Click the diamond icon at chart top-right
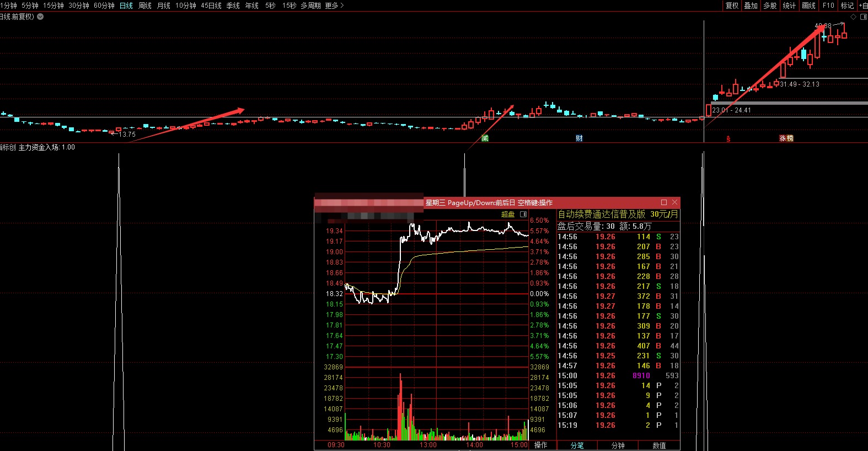This screenshot has width=868, height=451. (853, 17)
